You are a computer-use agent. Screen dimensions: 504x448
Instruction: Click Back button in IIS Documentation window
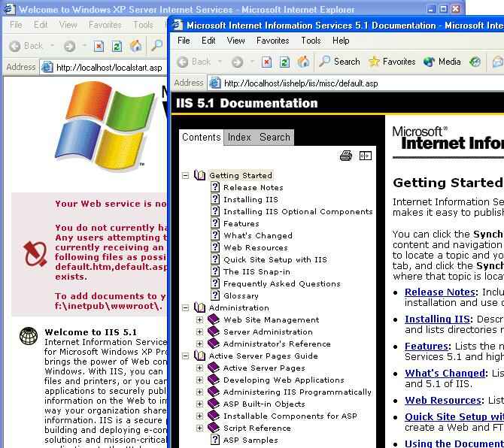(194, 62)
